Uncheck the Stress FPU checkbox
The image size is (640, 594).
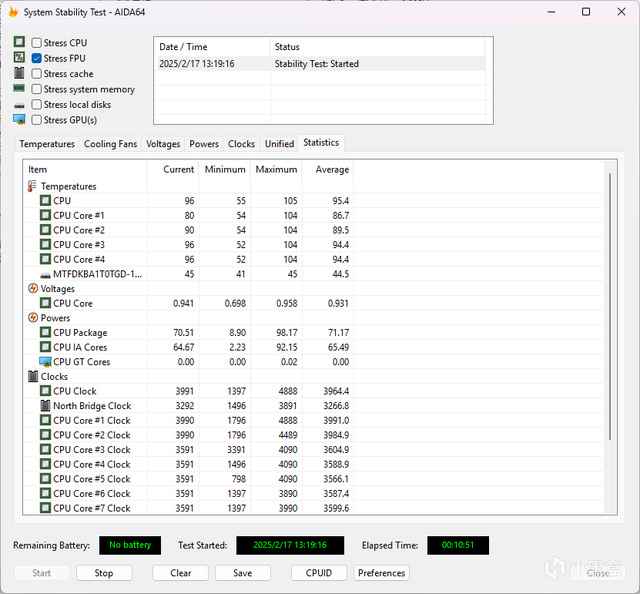[37, 58]
